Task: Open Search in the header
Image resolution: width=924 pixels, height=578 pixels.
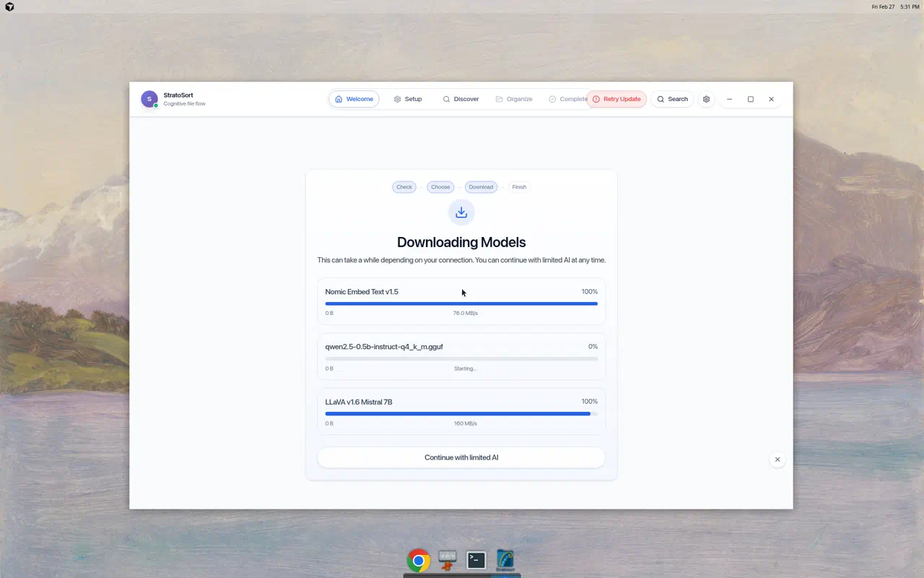Action: [672, 99]
